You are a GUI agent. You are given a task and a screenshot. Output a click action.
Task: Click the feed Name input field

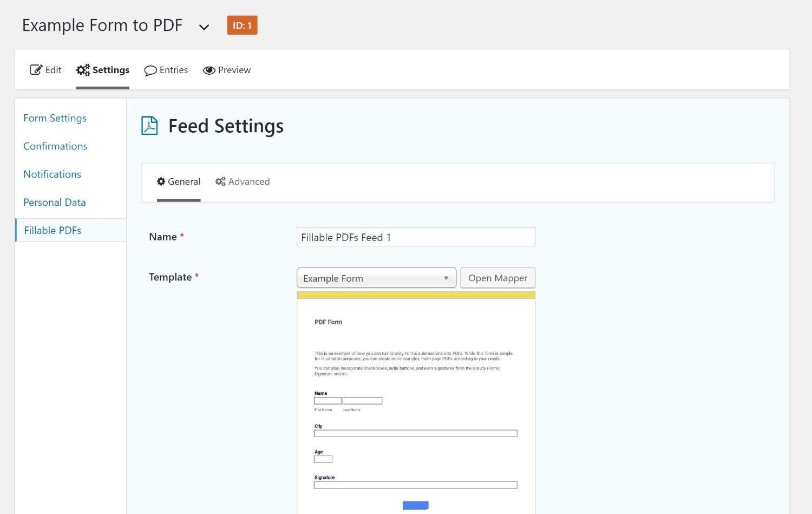pos(415,237)
